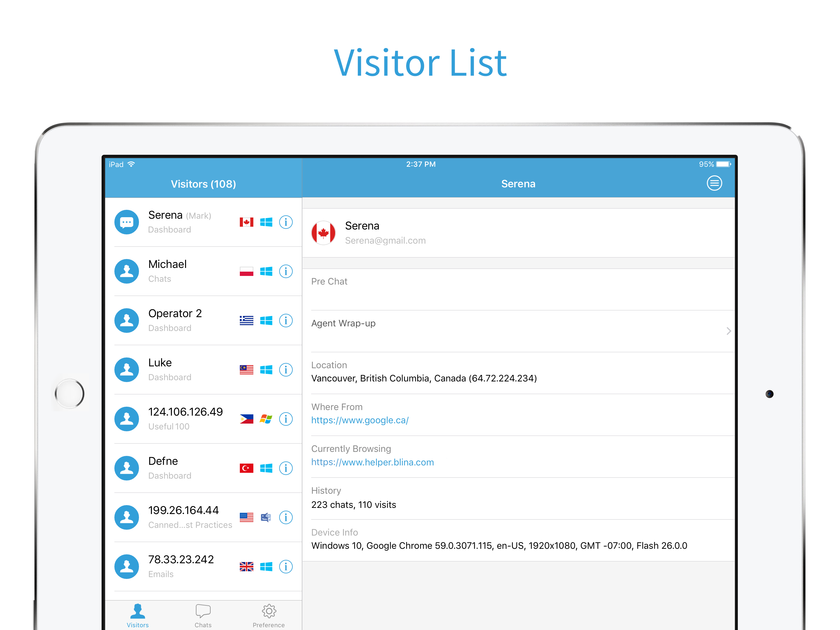Tap the Poland flag in Michael's row
840x630 pixels.
tap(247, 271)
